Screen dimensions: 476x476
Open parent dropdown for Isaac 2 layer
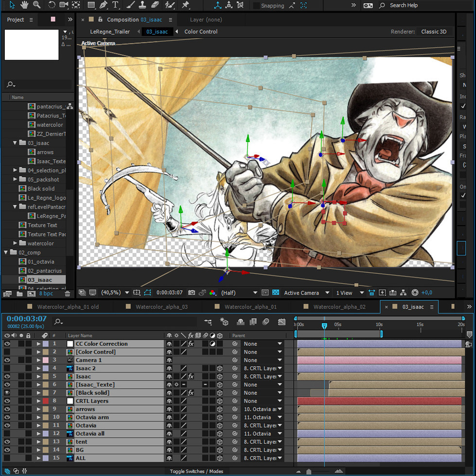pos(263,368)
